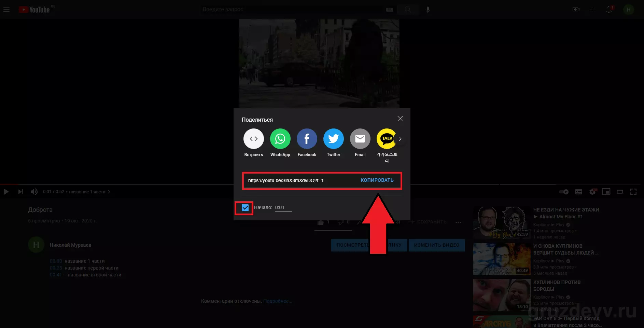The height and width of the screenshot is (328, 644).
Task: Share via WhatsApp icon
Action: [280, 139]
